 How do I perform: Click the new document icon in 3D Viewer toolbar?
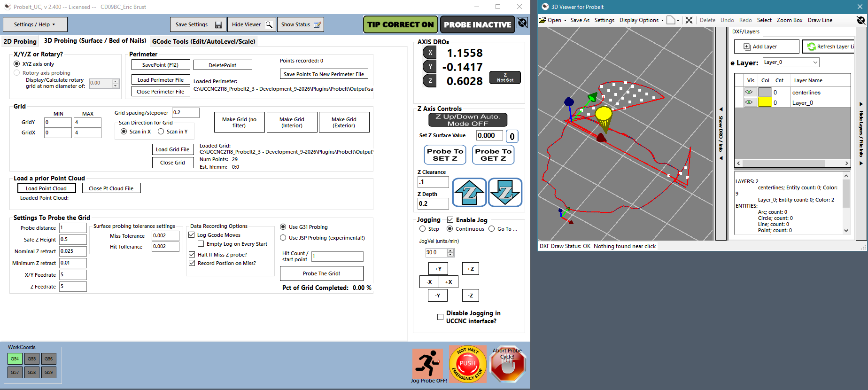(x=671, y=20)
